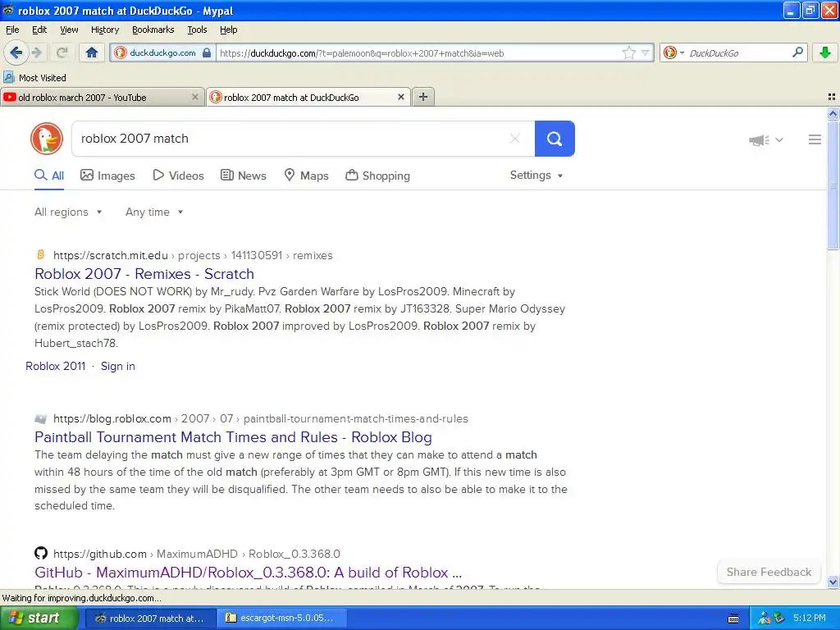The image size is (840, 630).
Task: Select the roblox 2007 match taskbar button
Action: click(151, 619)
